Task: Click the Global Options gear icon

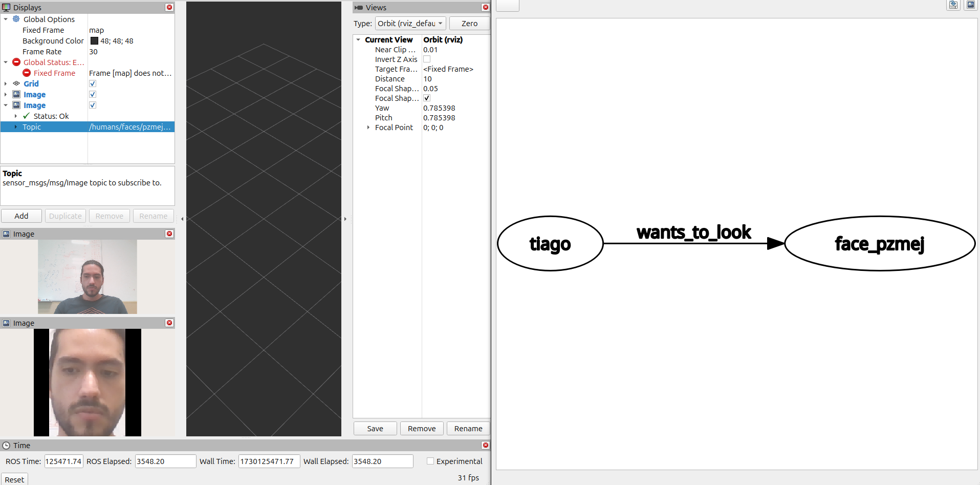Action: point(16,19)
